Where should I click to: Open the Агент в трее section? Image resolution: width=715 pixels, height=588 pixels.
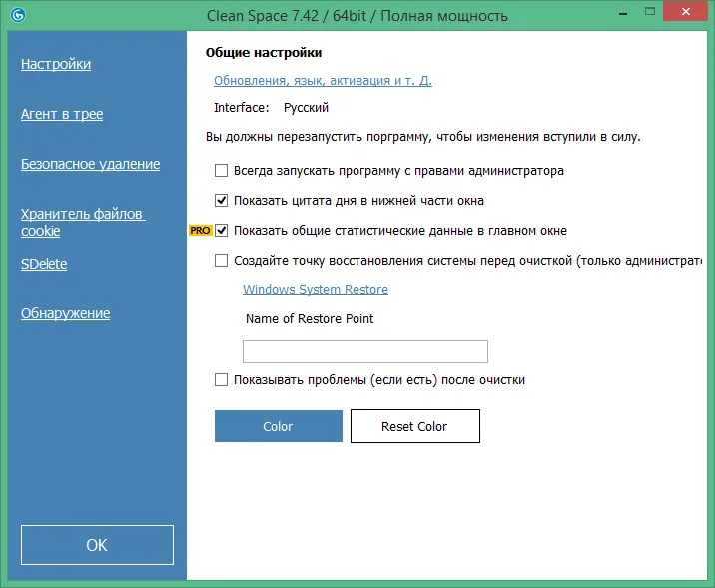62,114
